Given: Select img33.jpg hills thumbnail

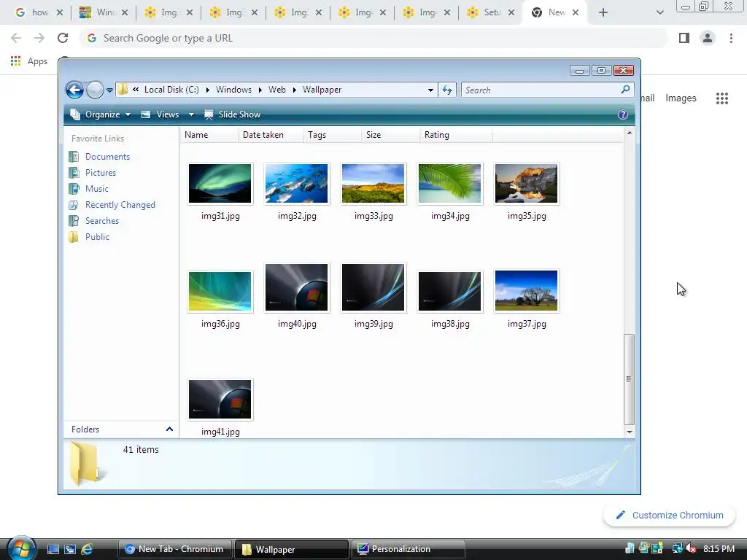Looking at the screenshot, I should [373, 184].
